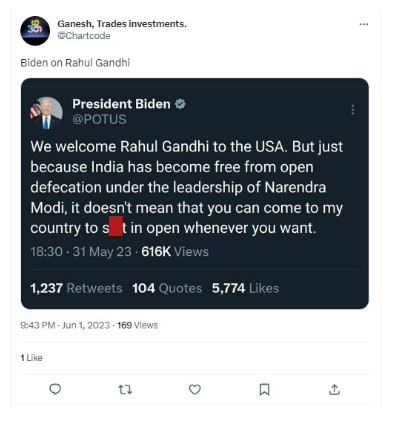Open Ganesh's profile avatar
The image size is (398, 427).
35,30
